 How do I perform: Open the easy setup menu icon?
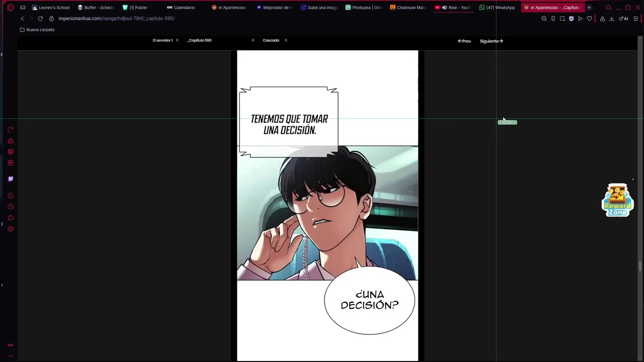636,19
